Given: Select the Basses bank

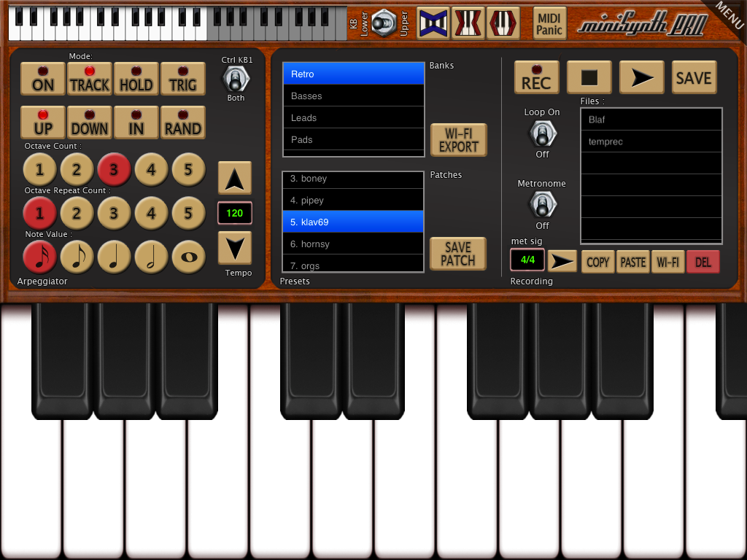Looking at the screenshot, I should pos(354,96).
